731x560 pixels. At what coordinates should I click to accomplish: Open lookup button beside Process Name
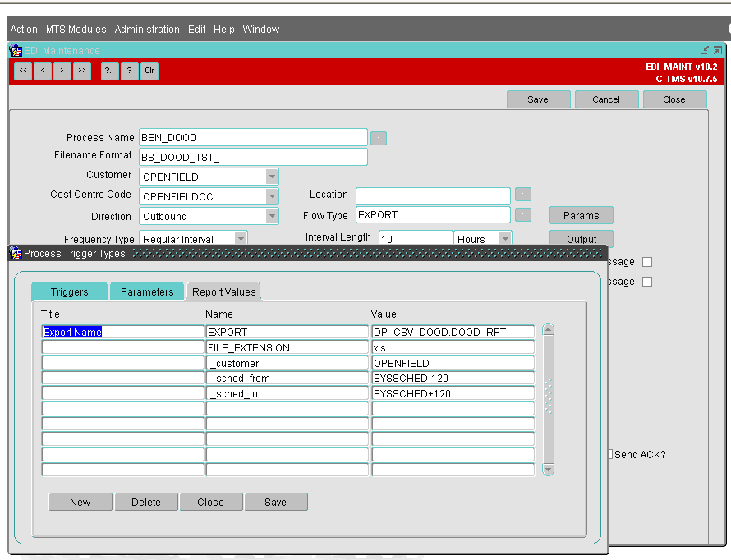pos(379,139)
